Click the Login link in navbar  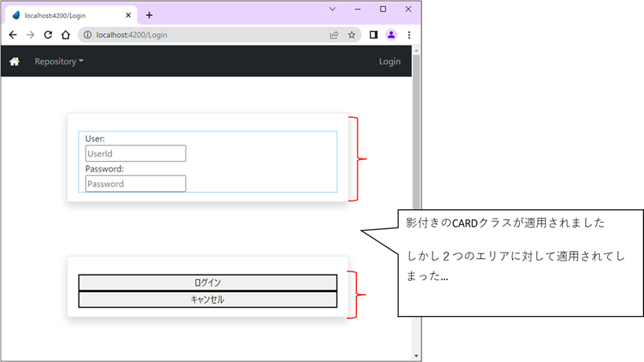[x=389, y=61]
